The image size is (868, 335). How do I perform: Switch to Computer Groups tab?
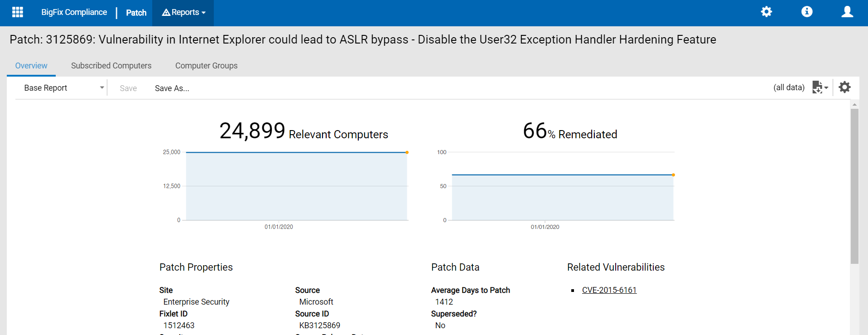[x=206, y=66]
